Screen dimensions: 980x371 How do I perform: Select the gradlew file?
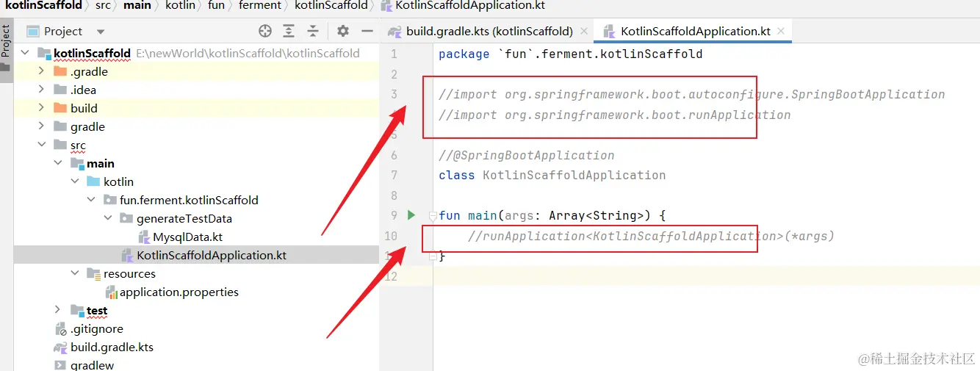[93, 365]
